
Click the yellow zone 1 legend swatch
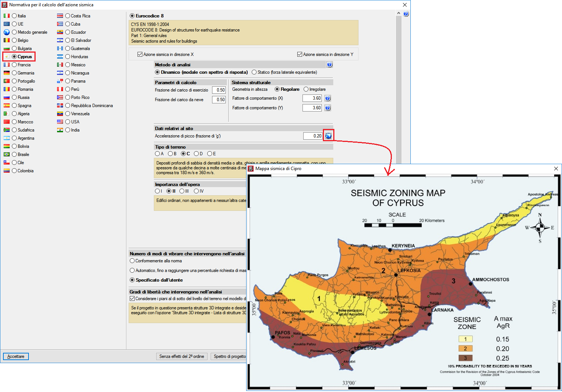click(466, 339)
